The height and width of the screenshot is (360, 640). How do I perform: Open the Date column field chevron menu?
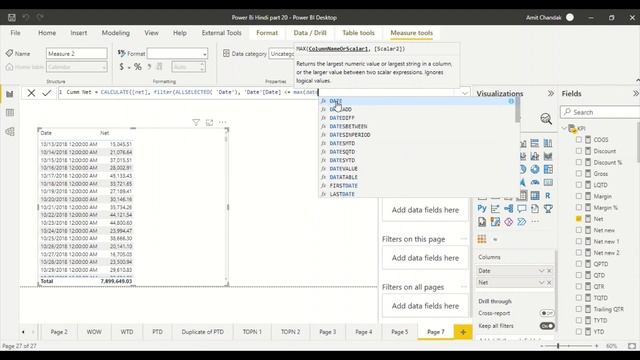[x=542, y=271]
